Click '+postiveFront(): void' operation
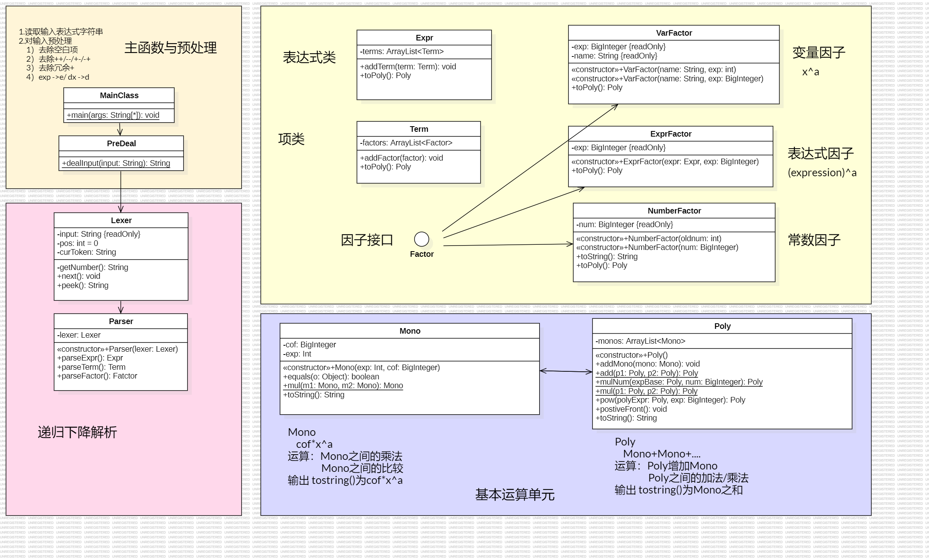Image resolution: width=929 pixels, height=560 pixels. [631, 409]
